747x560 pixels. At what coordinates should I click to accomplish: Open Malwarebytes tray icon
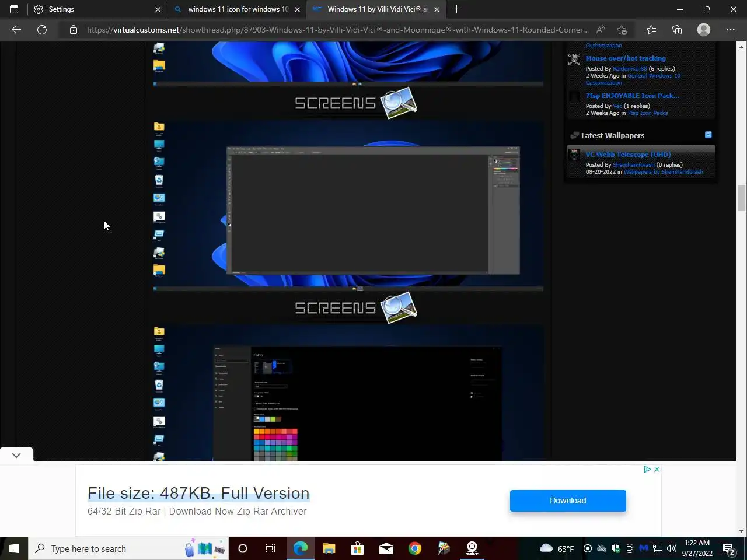[x=644, y=548]
